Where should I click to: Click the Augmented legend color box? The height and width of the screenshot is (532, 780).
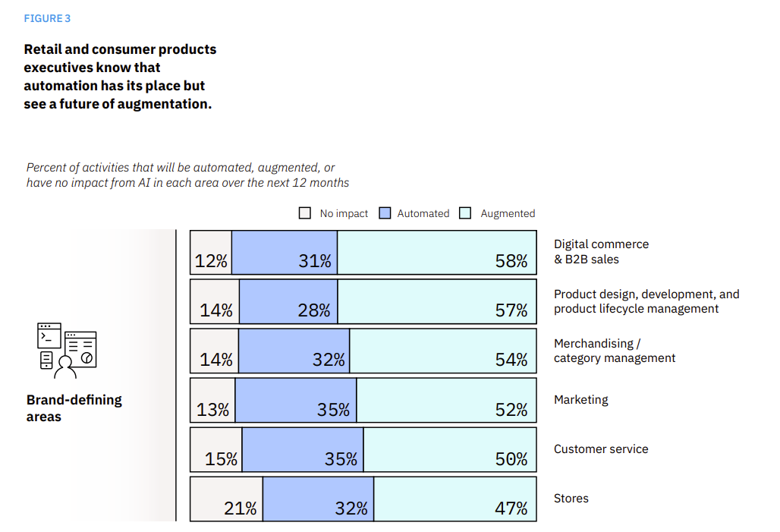[467, 213]
